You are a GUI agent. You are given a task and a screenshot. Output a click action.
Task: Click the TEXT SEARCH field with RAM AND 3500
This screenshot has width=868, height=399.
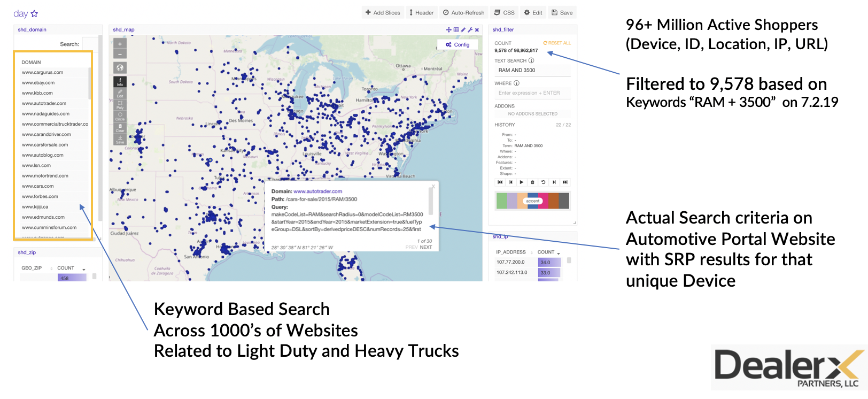pyautogui.click(x=532, y=70)
